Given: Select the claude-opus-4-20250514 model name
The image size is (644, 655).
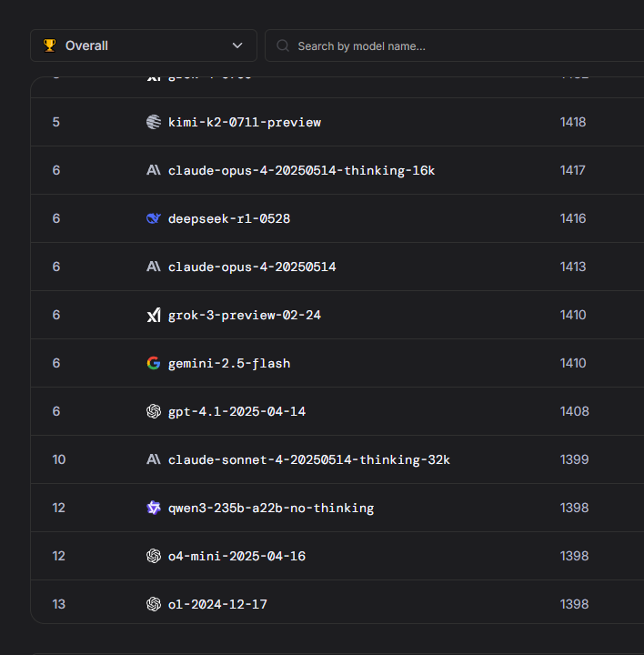Looking at the screenshot, I should coord(252,267).
